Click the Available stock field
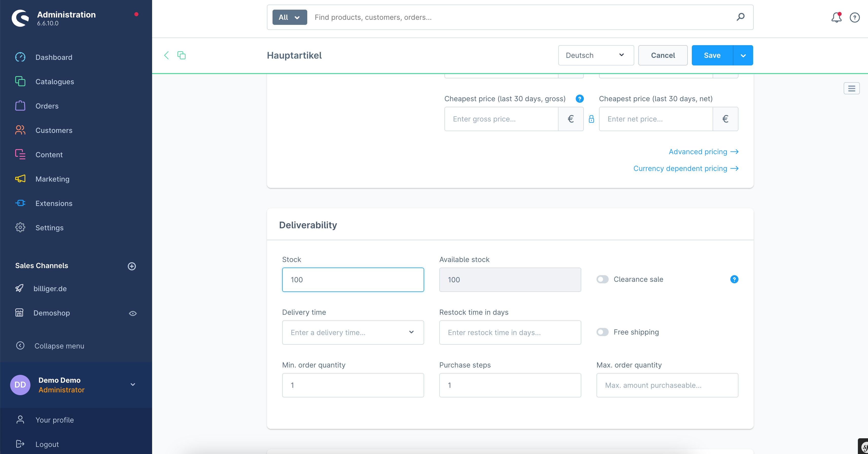Screen dimensions: 868x454 (510, 280)
